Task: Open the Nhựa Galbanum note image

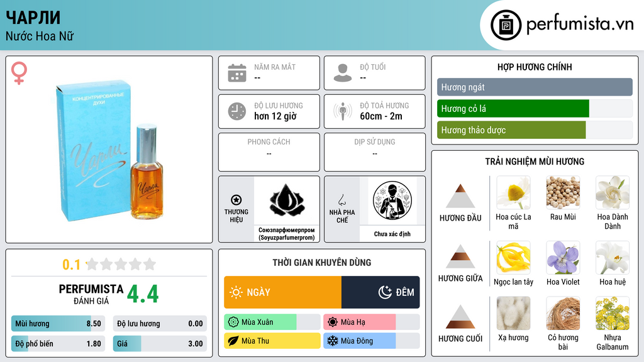Action: tap(613, 314)
